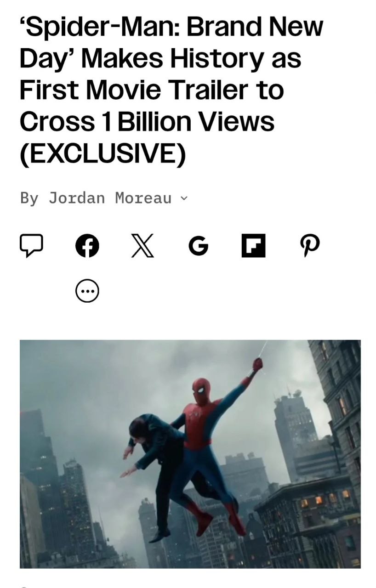
Task: Tap the 'Cross 1 Billion Views' headline line
Action: (147, 121)
